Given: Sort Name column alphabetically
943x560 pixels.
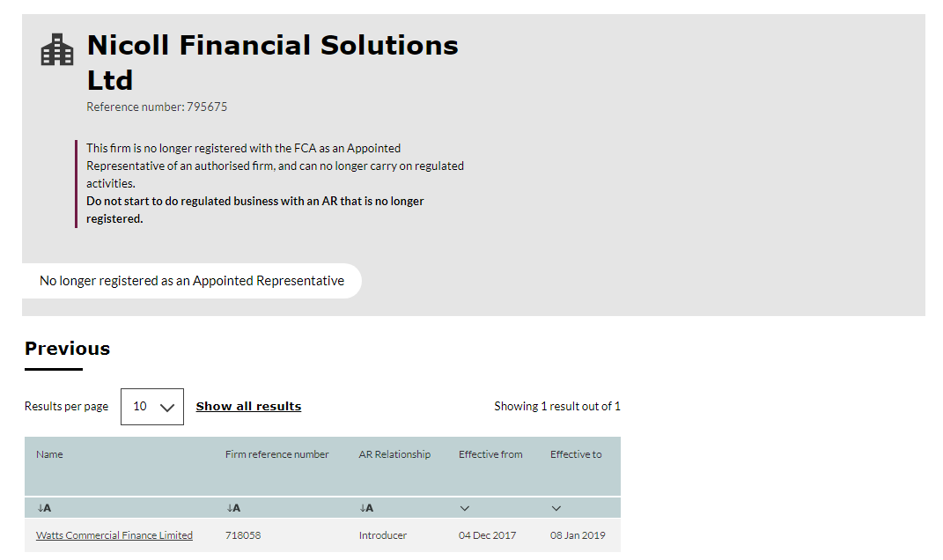Looking at the screenshot, I should [x=44, y=508].
